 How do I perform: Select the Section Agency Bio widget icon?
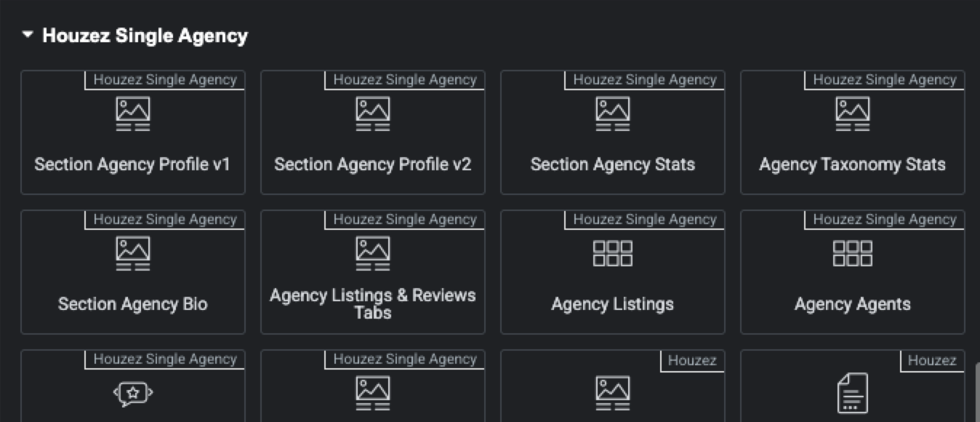coord(133,254)
